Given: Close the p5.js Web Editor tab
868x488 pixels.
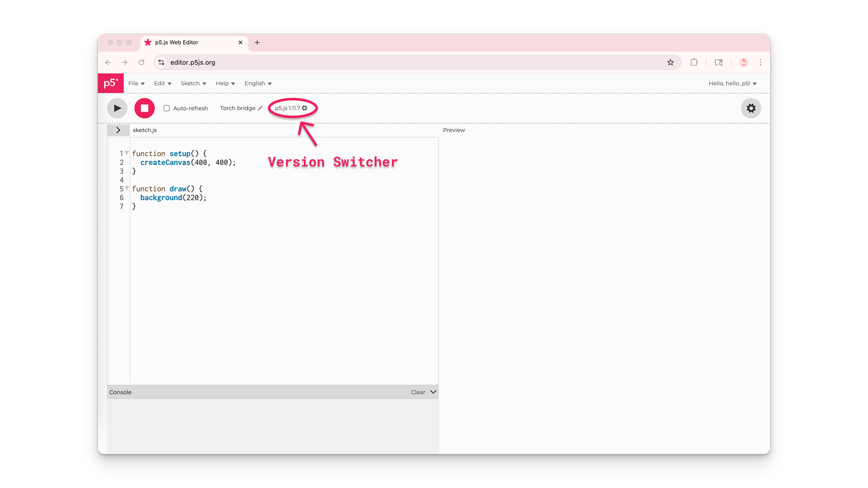Looking at the screenshot, I should 240,42.
